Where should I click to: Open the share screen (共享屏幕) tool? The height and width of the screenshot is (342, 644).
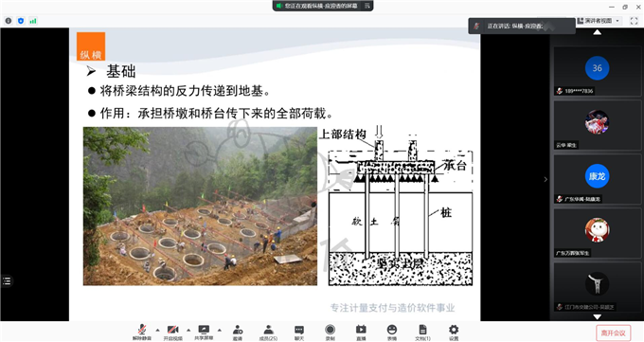pyautogui.click(x=204, y=333)
